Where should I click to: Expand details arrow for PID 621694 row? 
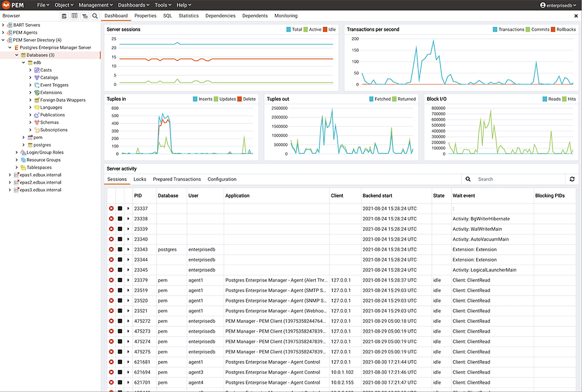tap(128, 372)
